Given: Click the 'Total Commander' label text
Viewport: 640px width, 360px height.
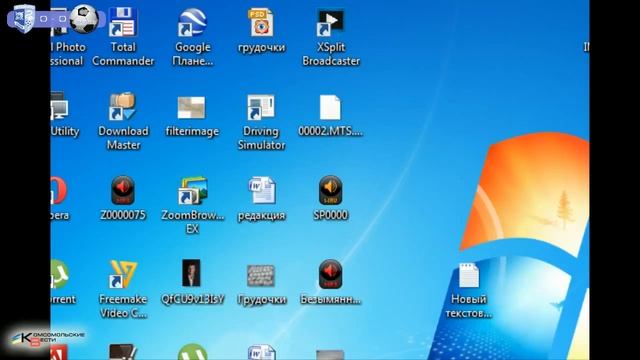Looking at the screenshot, I should pos(123,54).
